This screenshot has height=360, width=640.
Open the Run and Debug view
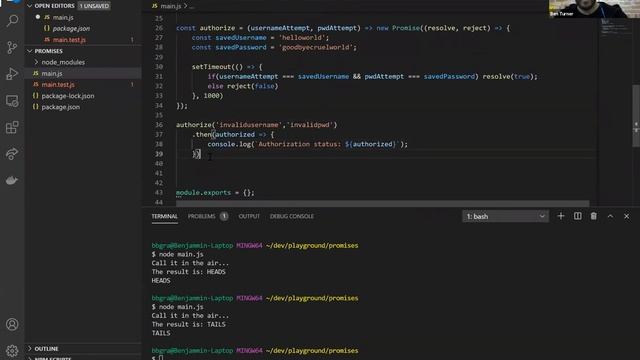[x=12, y=74]
